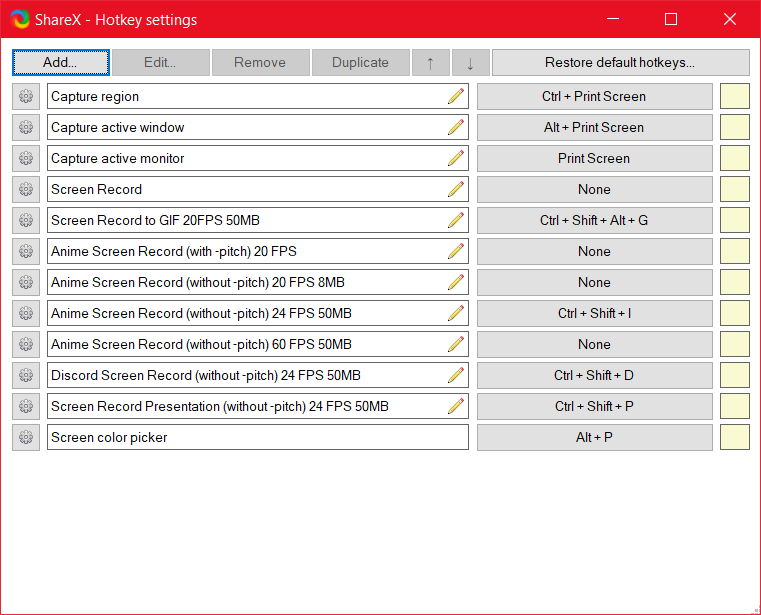Image resolution: width=761 pixels, height=615 pixels.
Task: Open task settings gear for Capture active monitor
Action: click(26, 158)
